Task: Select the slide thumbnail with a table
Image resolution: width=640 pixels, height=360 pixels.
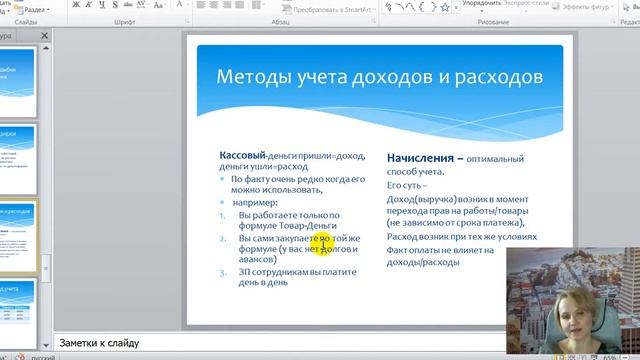Action: (17, 313)
